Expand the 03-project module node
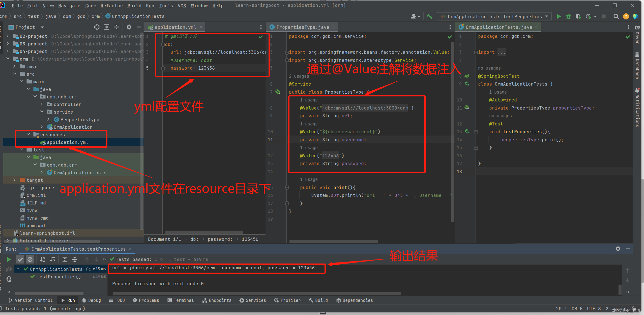Image resolution: width=644 pixels, height=315 pixels. click(x=8, y=44)
